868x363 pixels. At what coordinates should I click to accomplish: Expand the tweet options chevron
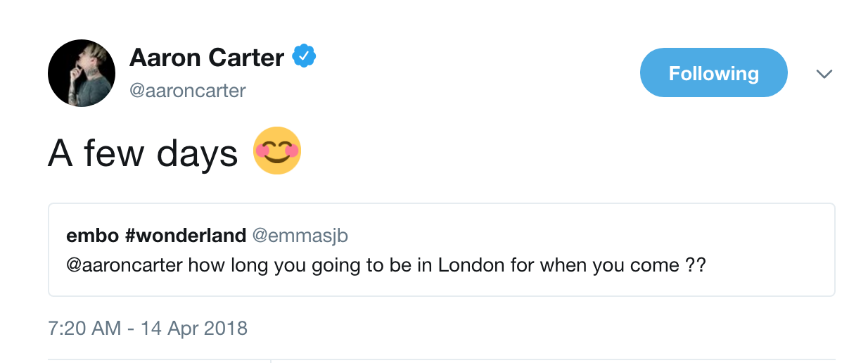(x=824, y=74)
